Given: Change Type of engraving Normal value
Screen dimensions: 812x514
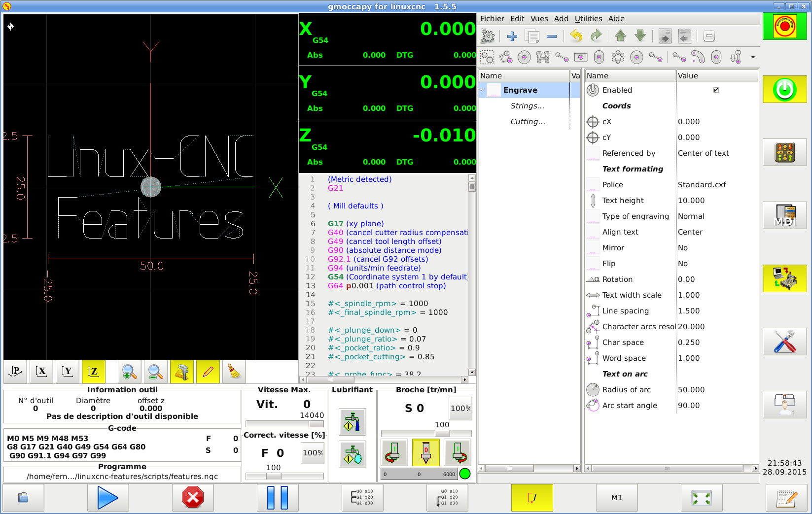Looking at the screenshot, I should [717, 216].
